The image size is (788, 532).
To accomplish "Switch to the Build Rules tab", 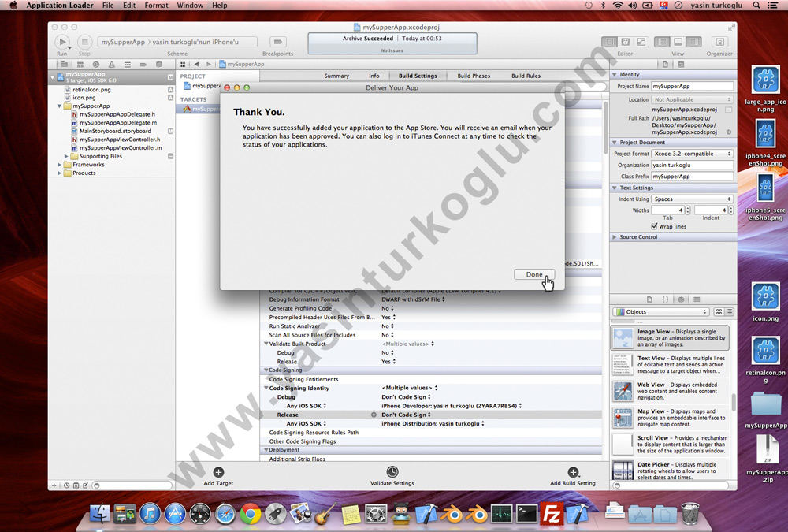I will click(526, 76).
